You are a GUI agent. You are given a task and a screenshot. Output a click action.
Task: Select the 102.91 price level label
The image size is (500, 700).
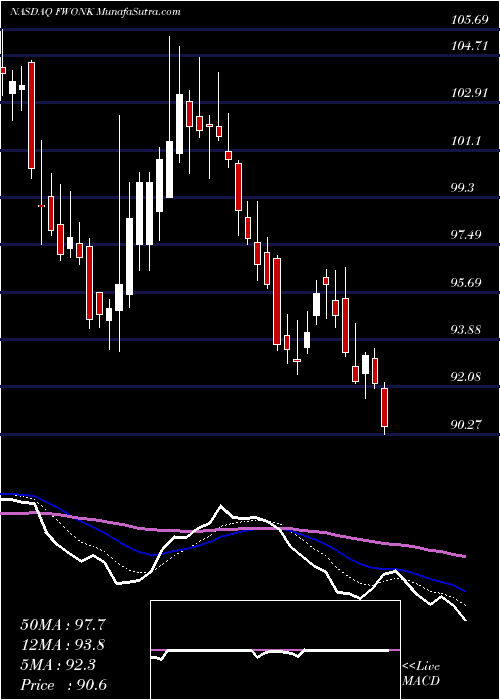(470, 93)
